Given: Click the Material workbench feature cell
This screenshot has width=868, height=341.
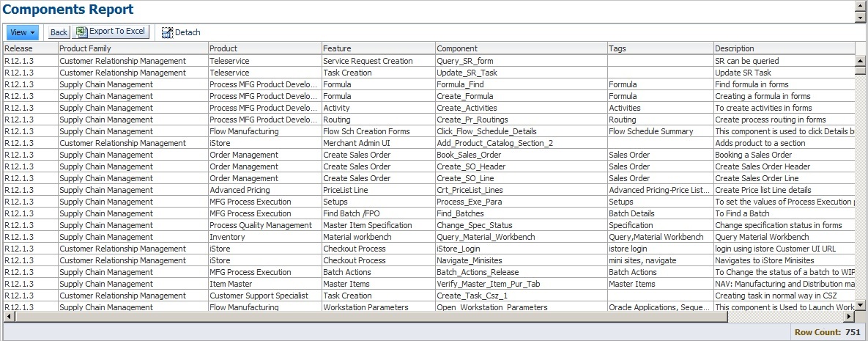Looking at the screenshot, I should tap(379, 237).
